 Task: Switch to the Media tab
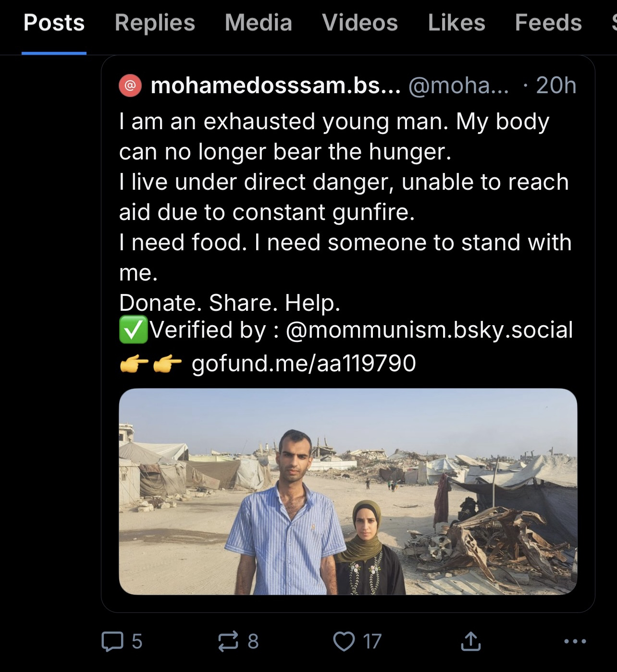[259, 23]
